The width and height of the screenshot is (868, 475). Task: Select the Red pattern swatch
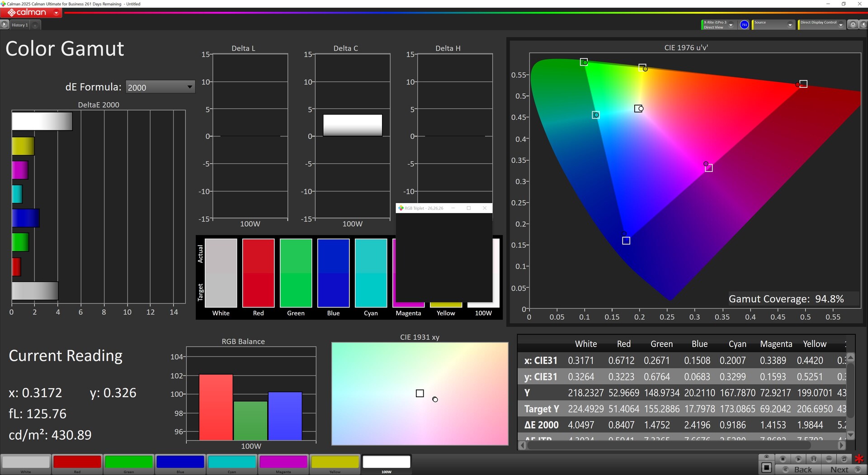77,462
